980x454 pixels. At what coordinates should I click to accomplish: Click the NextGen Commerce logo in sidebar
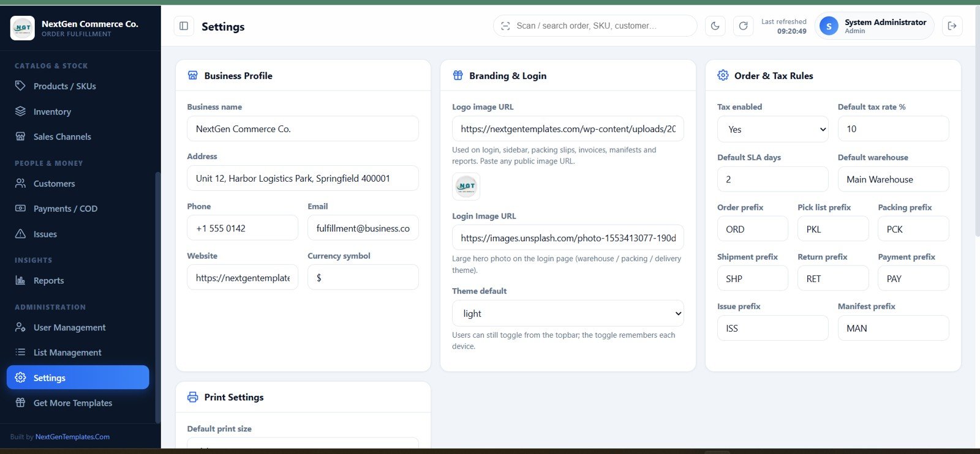pos(23,28)
